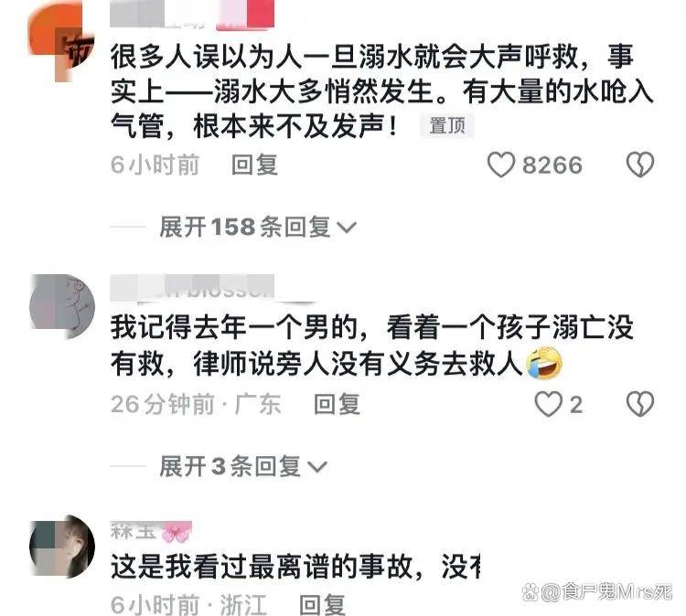Open the orange avatar of first commenter

pyautogui.click(x=61, y=41)
